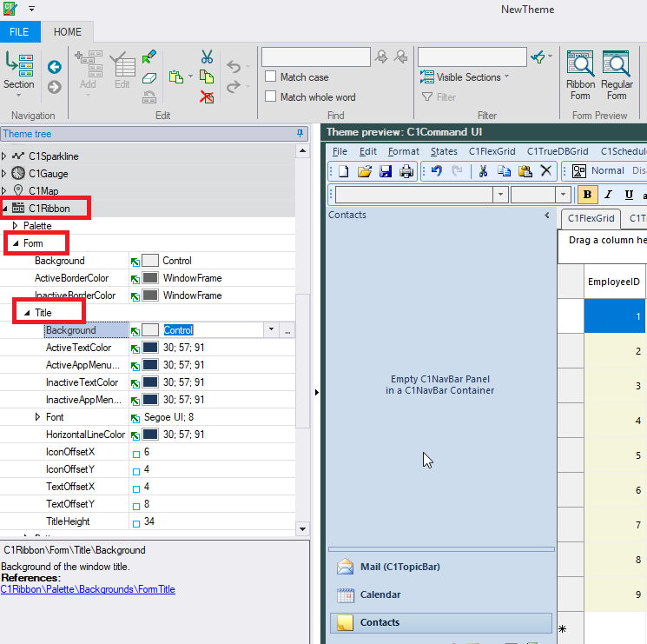Screen dimensions: 647x644
Task: Enable Match case checkbox
Action: (x=271, y=76)
